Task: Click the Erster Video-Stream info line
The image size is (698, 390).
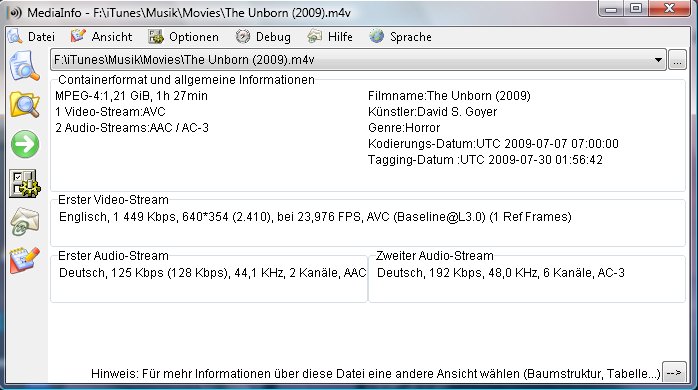Action: click(x=315, y=217)
